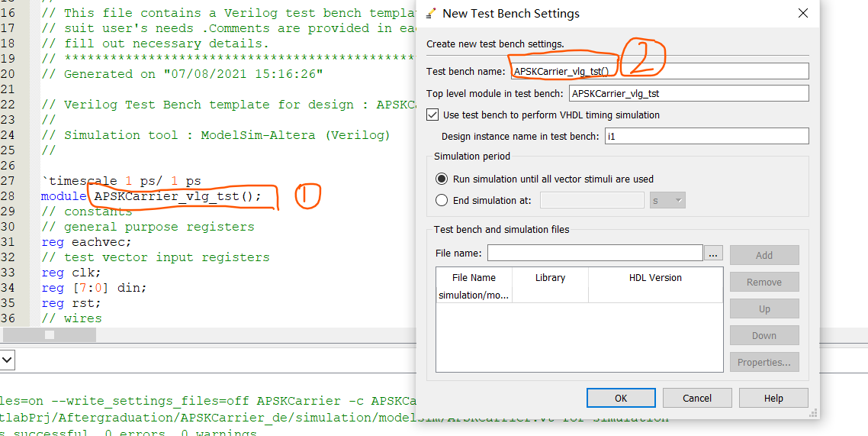Viewport: 868px width, 436px height.
Task: Click the HDL Version column header
Action: tap(655, 278)
